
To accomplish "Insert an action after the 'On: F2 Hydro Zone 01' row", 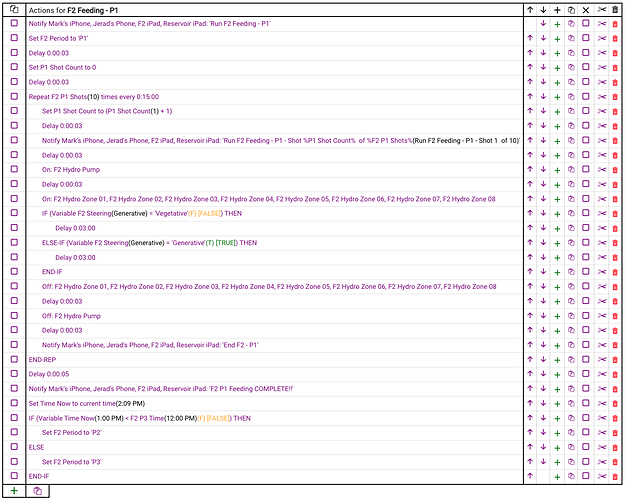I will click(557, 199).
